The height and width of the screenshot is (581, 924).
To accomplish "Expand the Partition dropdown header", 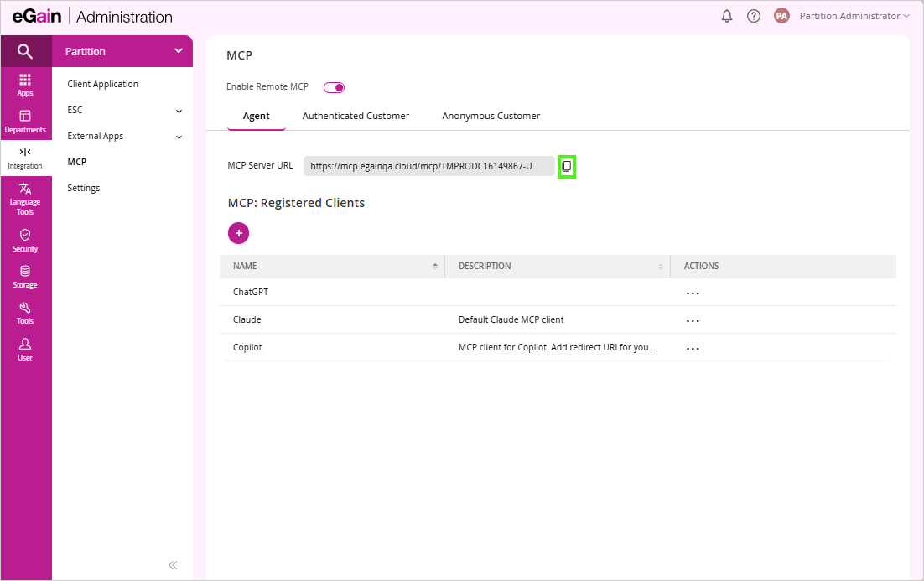I will pyautogui.click(x=122, y=51).
